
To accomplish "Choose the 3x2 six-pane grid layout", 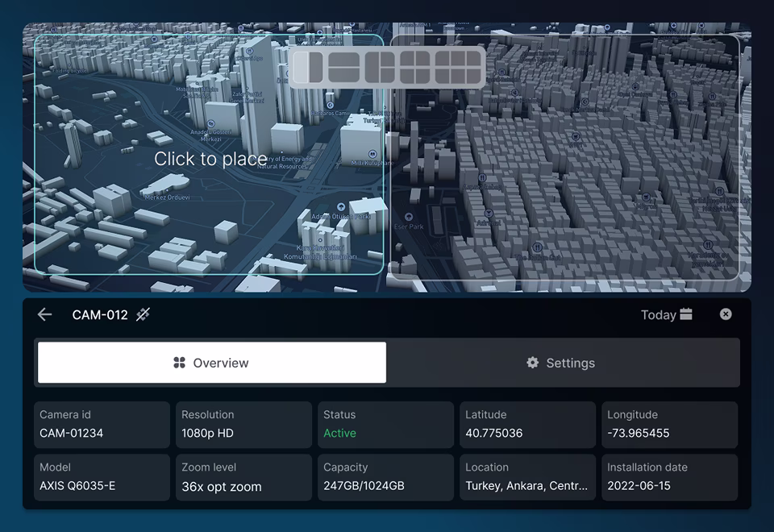I will (458, 67).
